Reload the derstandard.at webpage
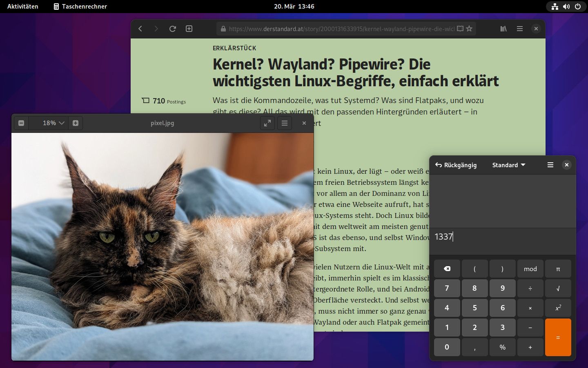Image resolution: width=588 pixels, height=368 pixels. pos(172,29)
